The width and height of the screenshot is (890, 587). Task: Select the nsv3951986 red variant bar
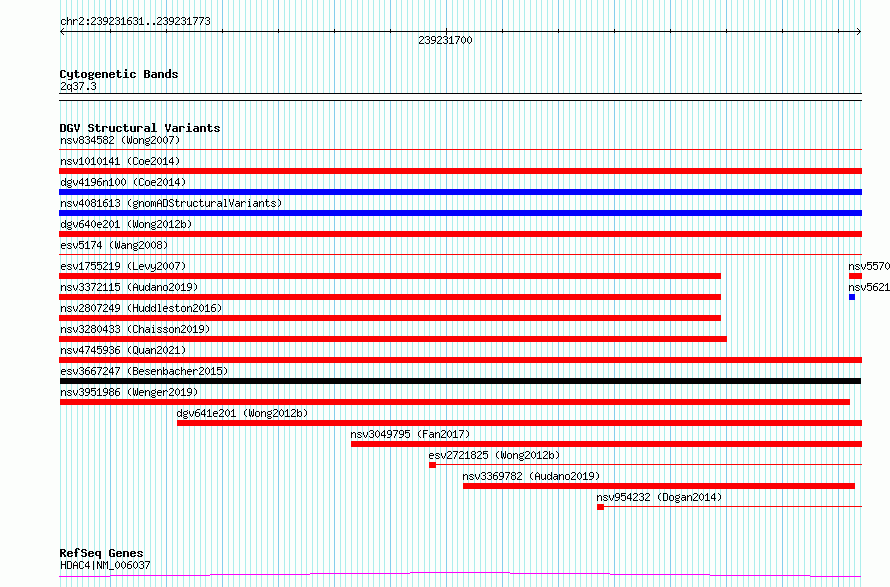[455, 402]
